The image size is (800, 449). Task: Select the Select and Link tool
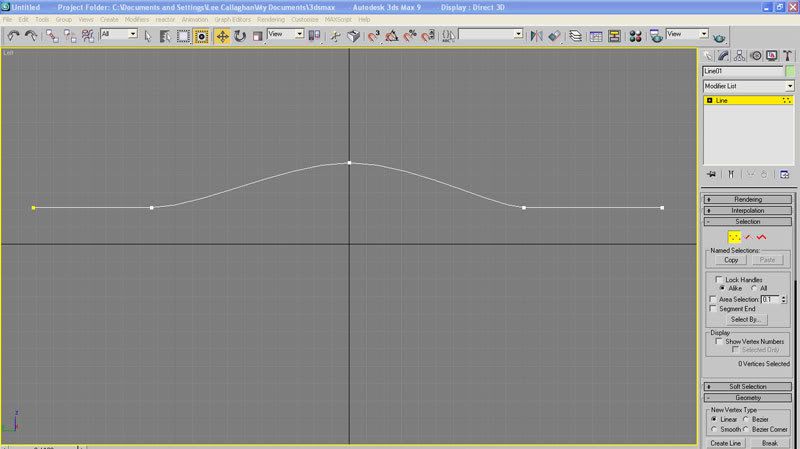coord(52,36)
